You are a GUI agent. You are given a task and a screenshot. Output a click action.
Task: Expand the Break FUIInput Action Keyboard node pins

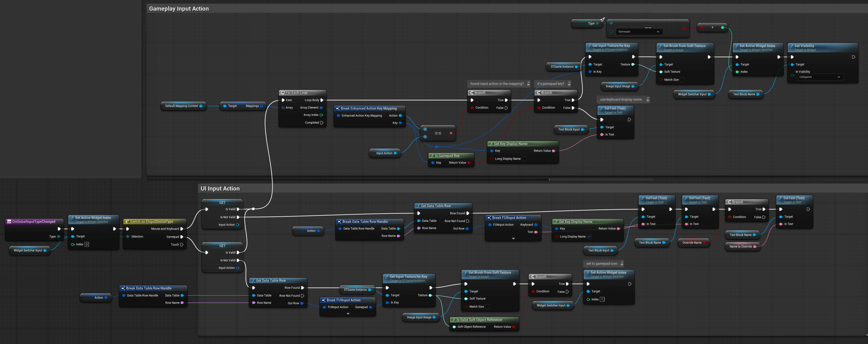pyautogui.click(x=513, y=238)
